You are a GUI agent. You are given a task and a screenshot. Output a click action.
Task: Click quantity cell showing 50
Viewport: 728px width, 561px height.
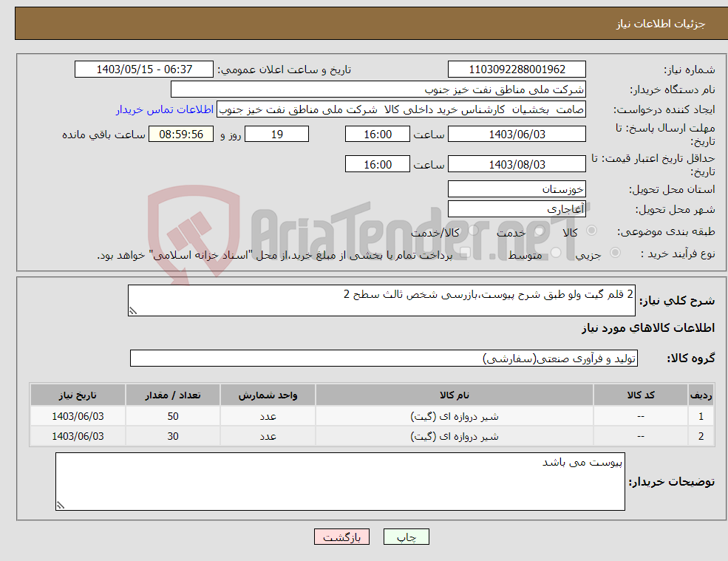click(173, 416)
